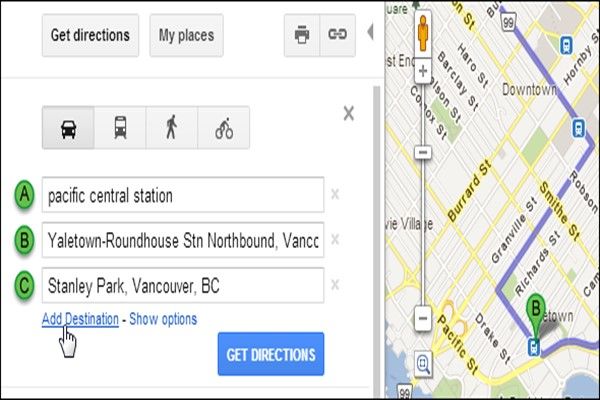Collapse the left side panel arrow
The height and width of the screenshot is (400, 600).
(371, 35)
